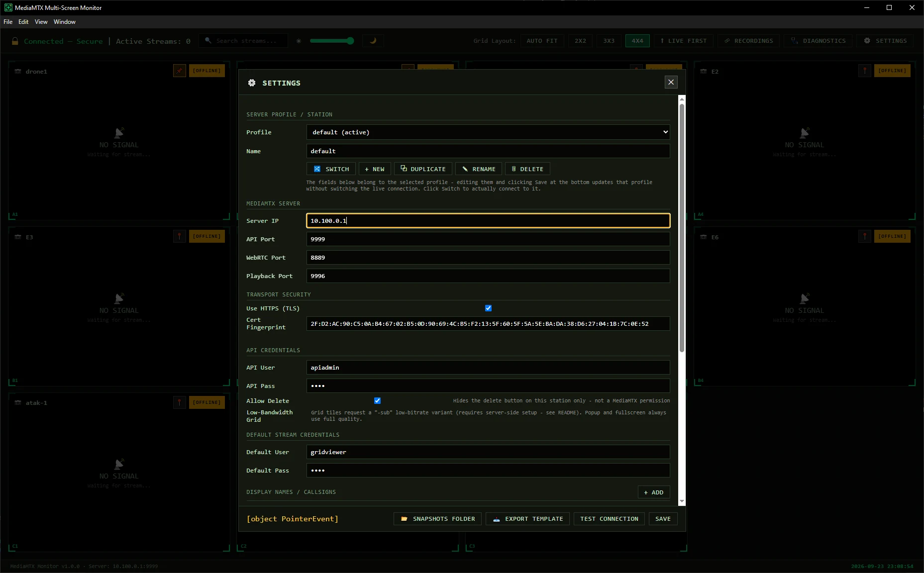Click the SAVE button in Settings
Viewport: 924px width, 573px height.
point(663,519)
